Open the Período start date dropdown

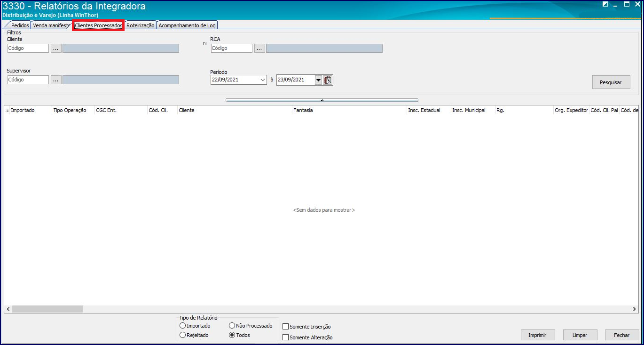(263, 80)
